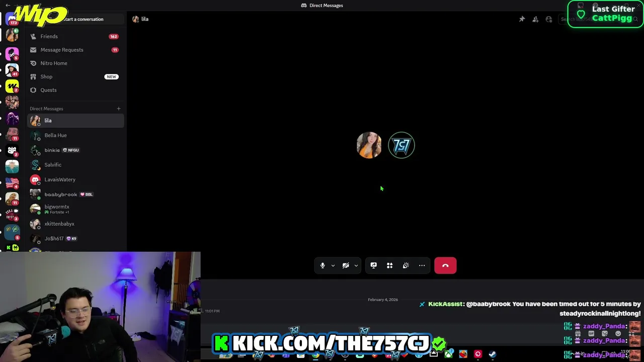Click the BBL tag beside baabybrook
Screen dimensions: 644x362
coord(87,195)
